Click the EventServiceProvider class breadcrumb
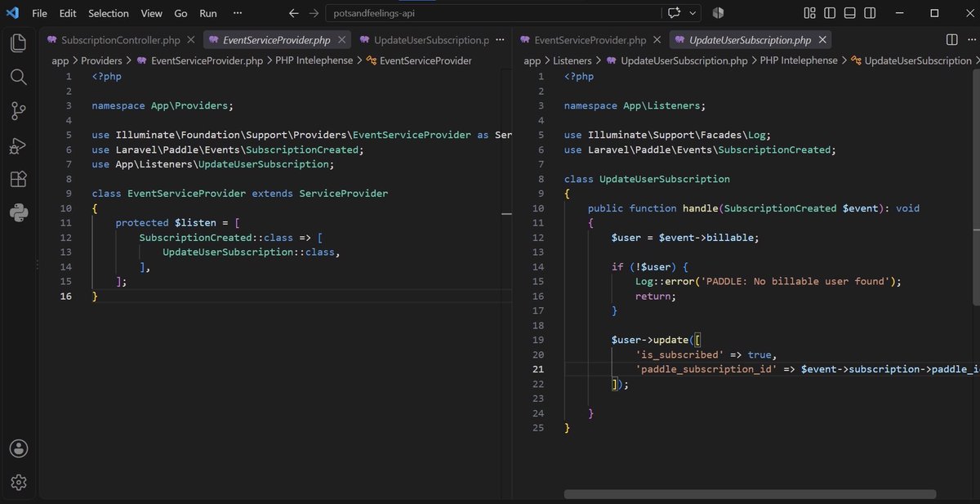The height and width of the screenshot is (504, 980). (x=419, y=60)
